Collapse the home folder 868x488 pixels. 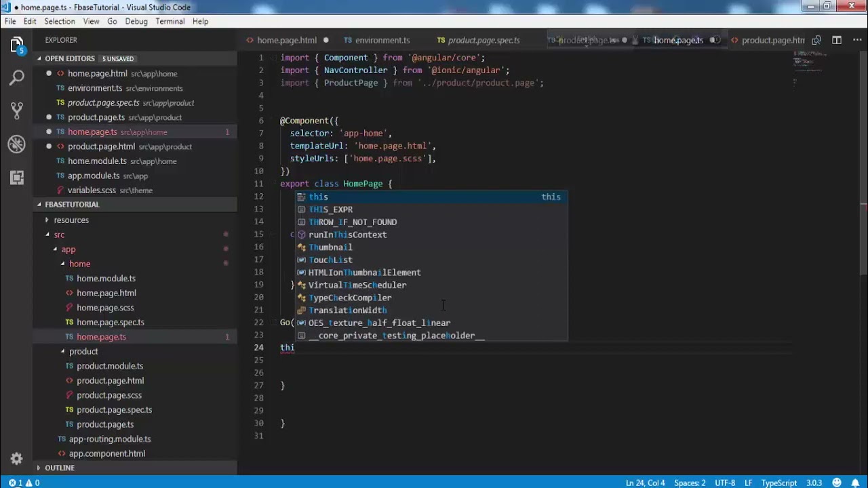pyautogui.click(x=135, y=264)
